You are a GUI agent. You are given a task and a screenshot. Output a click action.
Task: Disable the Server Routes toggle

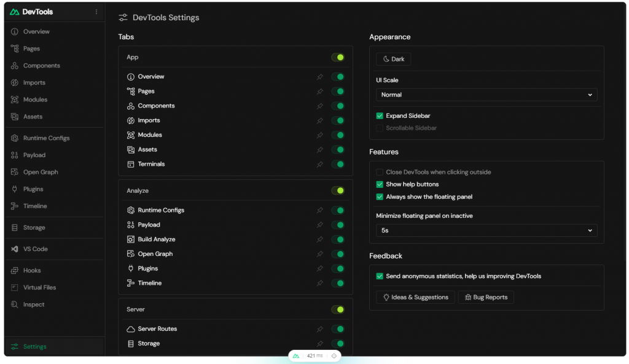click(338, 329)
